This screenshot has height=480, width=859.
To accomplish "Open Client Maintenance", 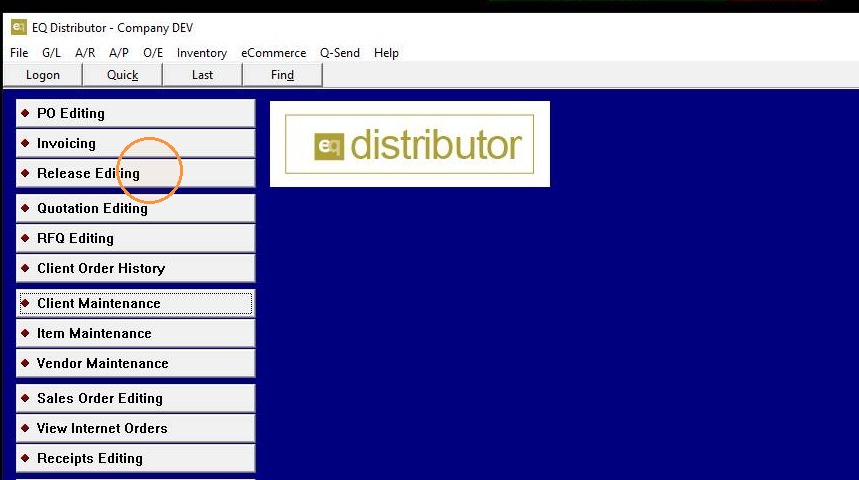I will pos(136,303).
